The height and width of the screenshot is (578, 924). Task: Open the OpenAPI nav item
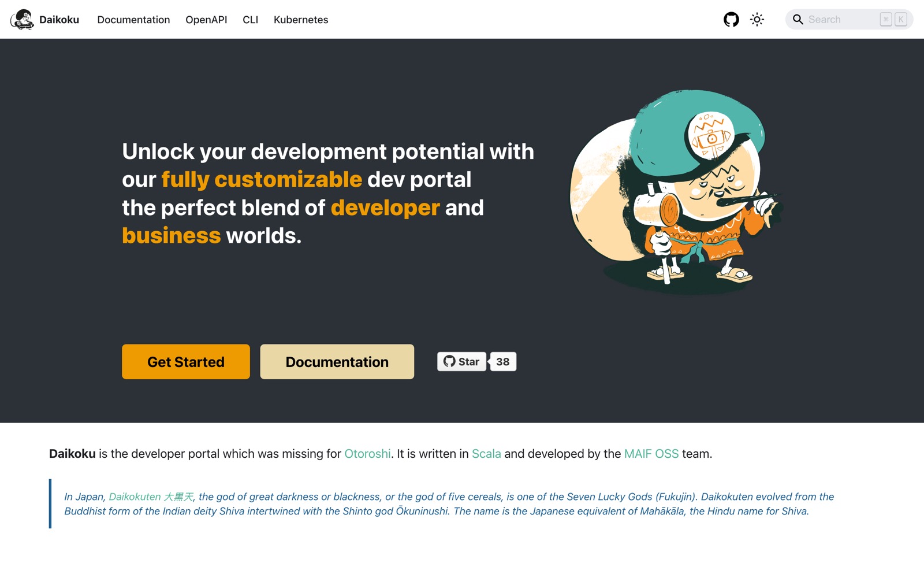click(x=206, y=20)
